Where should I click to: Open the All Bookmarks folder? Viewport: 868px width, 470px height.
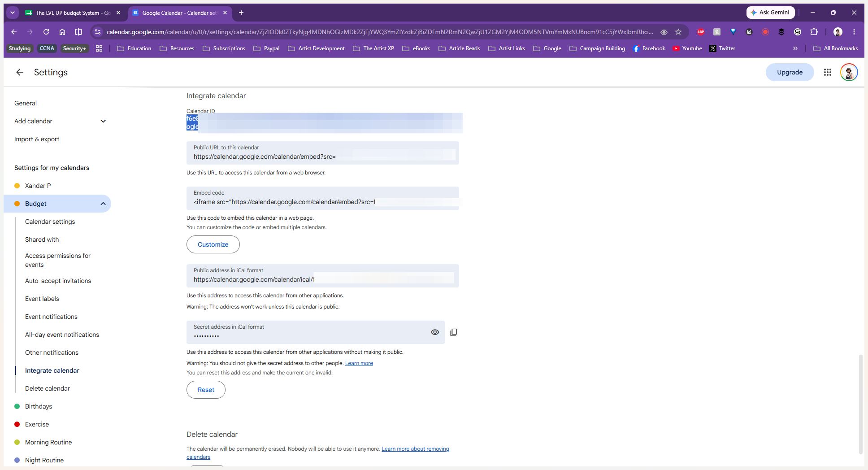[x=836, y=48]
